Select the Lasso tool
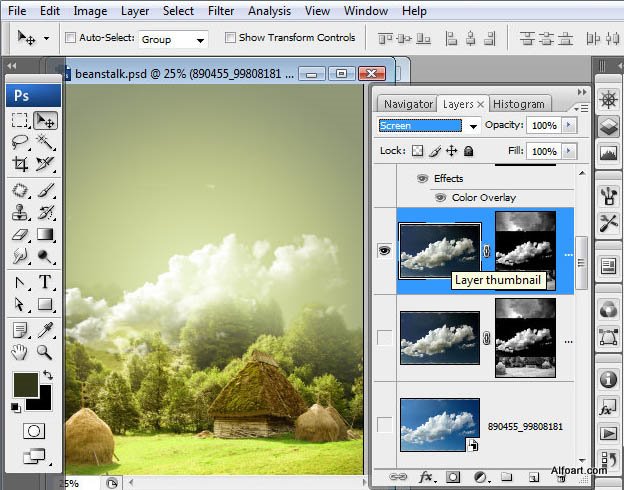Screen dimensions: 624x490 (x=20, y=142)
